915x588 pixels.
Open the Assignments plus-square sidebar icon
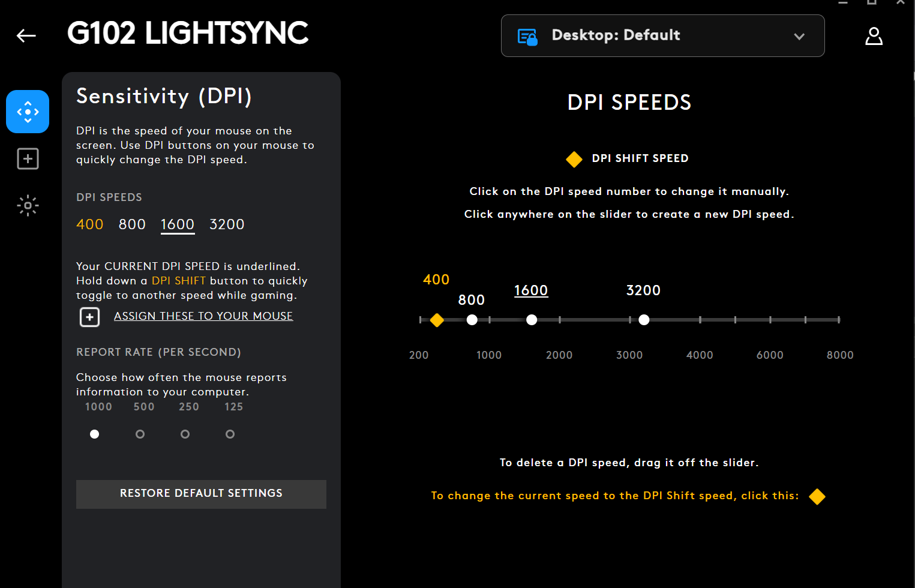(x=28, y=159)
